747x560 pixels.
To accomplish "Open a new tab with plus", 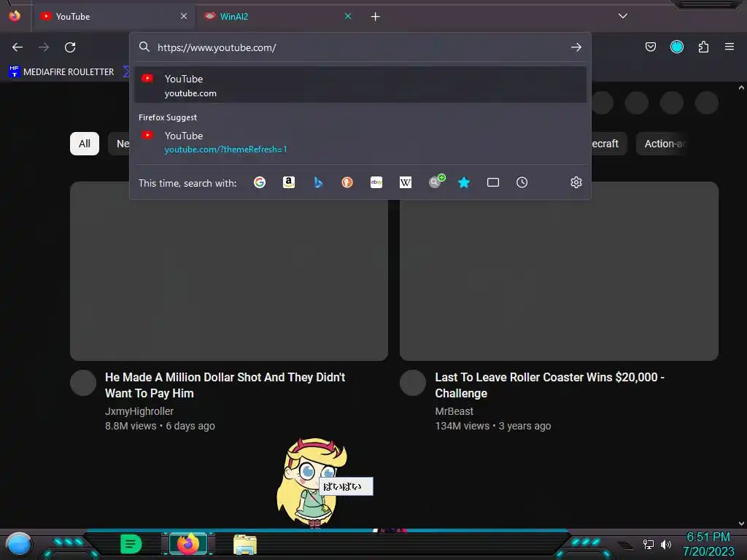I will (376, 17).
